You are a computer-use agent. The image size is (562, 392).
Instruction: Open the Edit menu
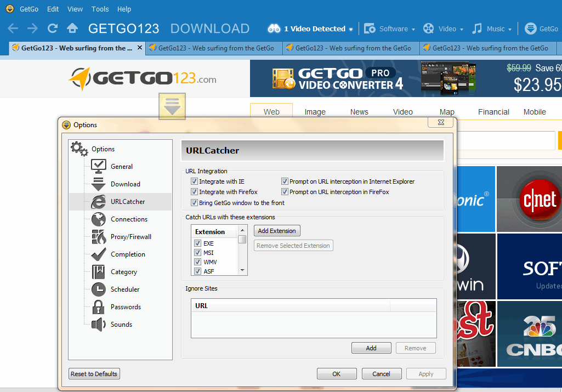53,9
